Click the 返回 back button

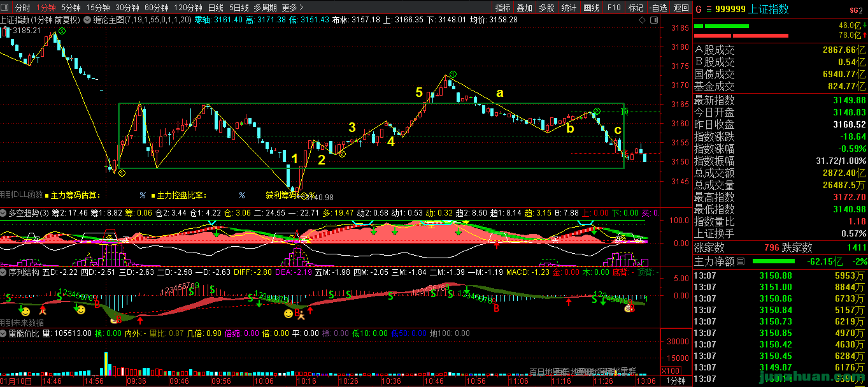click(681, 8)
